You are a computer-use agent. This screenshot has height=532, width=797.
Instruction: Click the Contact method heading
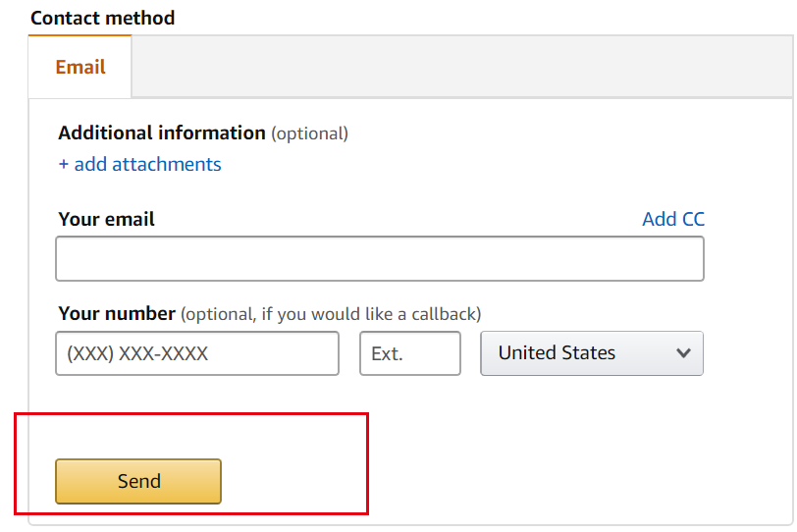coord(102,18)
